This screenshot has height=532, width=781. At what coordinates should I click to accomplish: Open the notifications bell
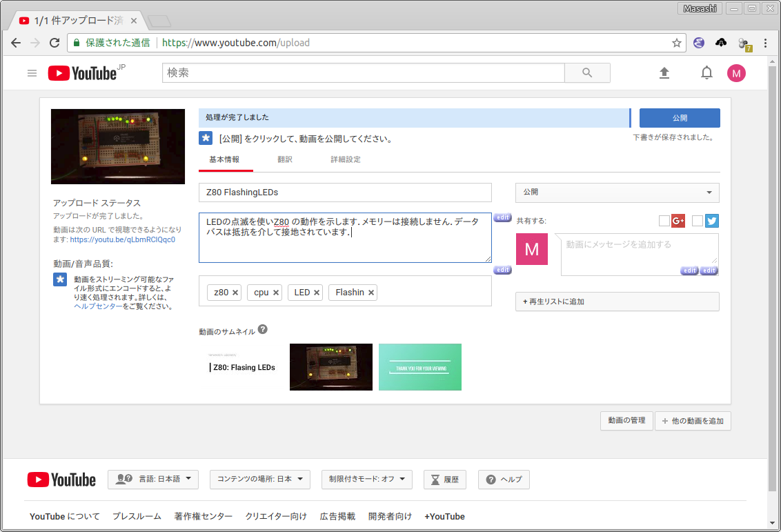(706, 73)
